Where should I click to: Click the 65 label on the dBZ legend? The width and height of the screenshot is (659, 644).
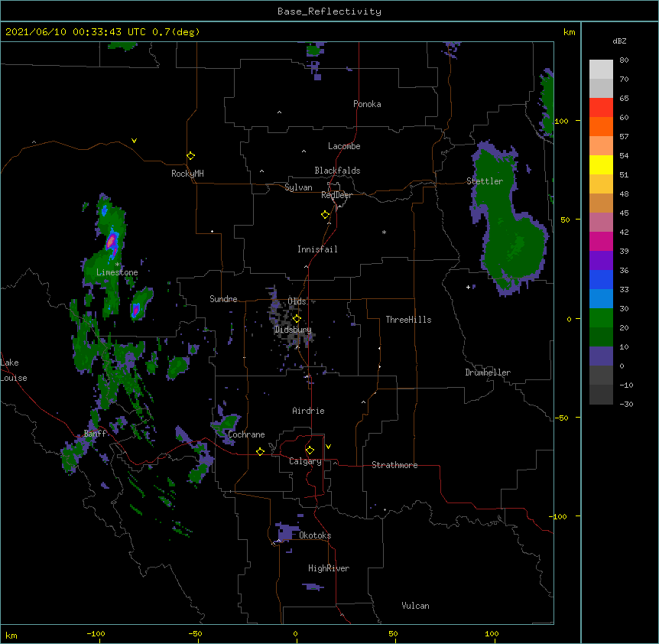pos(624,99)
